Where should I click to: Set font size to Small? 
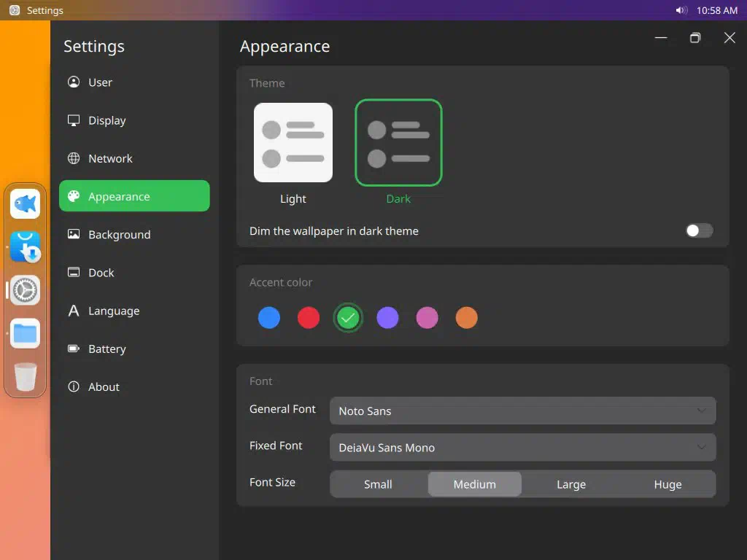[x=378, y=484]
